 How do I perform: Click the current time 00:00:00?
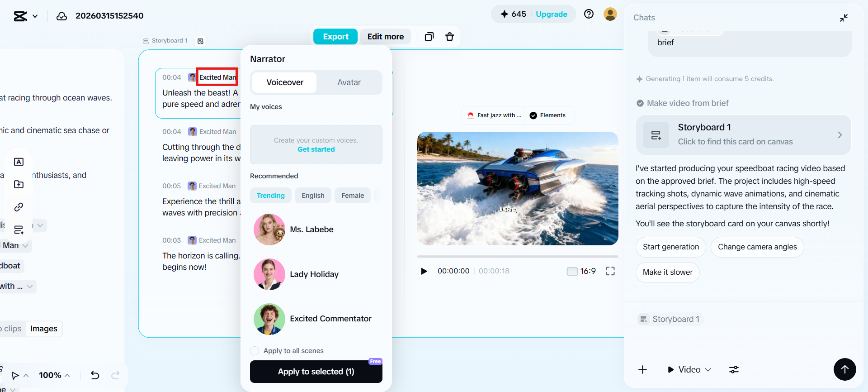453,271
